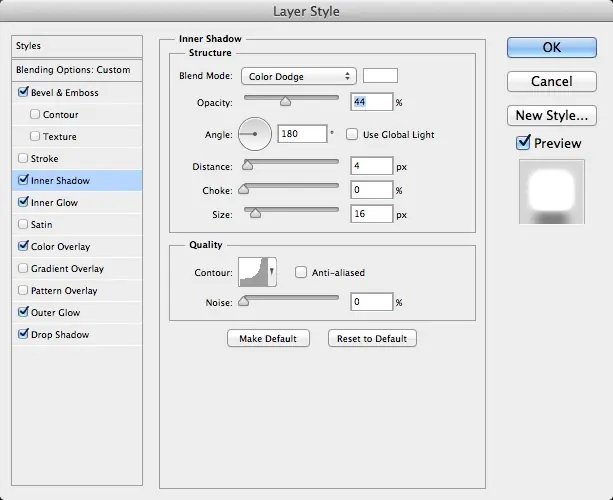This screenshot has width=613, height=500.
Task: Click the Choke slider handle
Action: (243, 189)
